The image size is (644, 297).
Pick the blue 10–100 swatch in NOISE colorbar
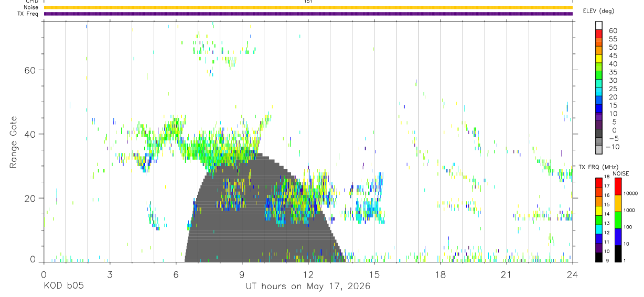click(618, 237)
